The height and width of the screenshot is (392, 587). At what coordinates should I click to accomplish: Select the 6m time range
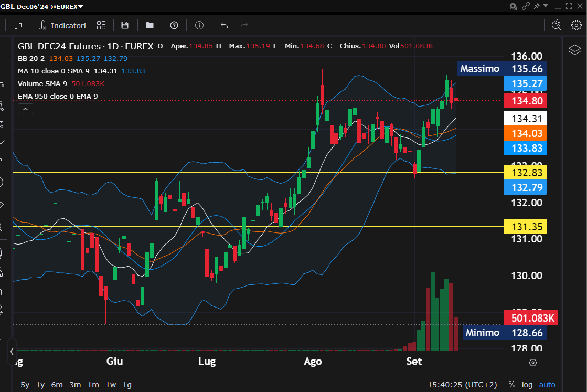point(57,385)
